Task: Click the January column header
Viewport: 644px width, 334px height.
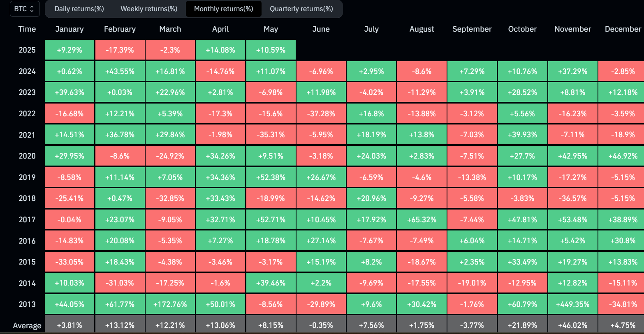Action: tap(69, 29)
